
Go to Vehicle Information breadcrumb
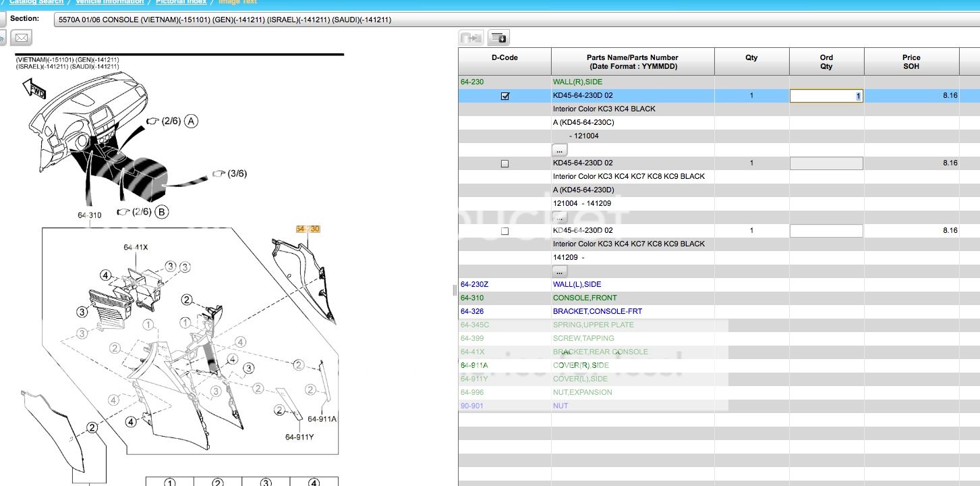109,2
